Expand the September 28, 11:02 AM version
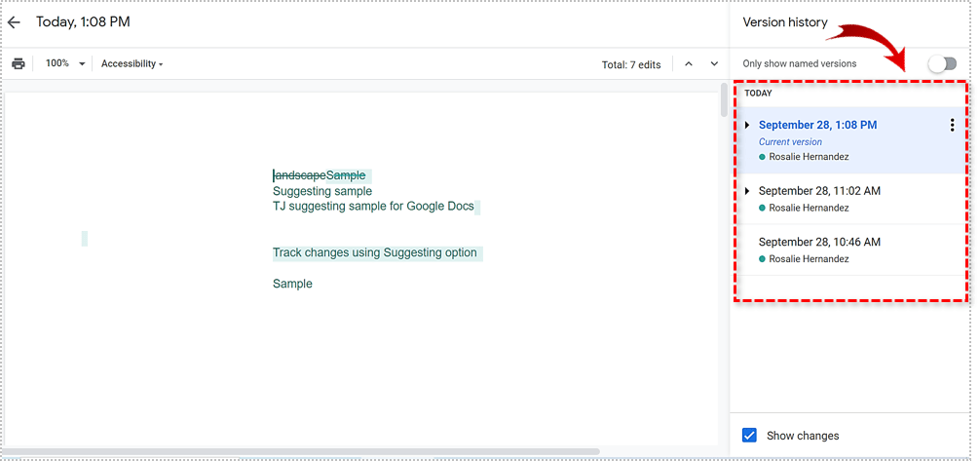Viewport: 980px width, 461px height. pos(747,191)
